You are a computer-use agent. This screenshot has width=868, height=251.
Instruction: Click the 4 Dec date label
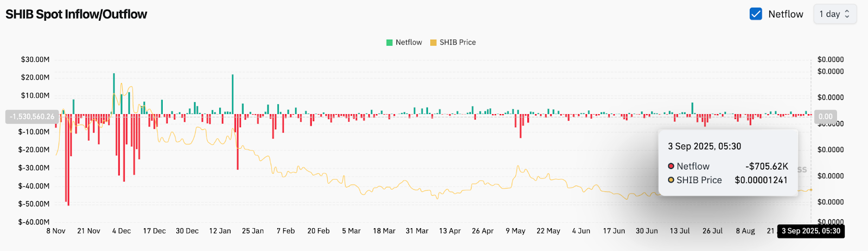point(122,231)
